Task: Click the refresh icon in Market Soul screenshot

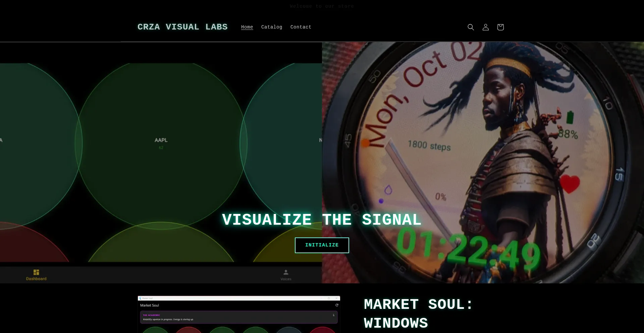Action: click(337, 305)
